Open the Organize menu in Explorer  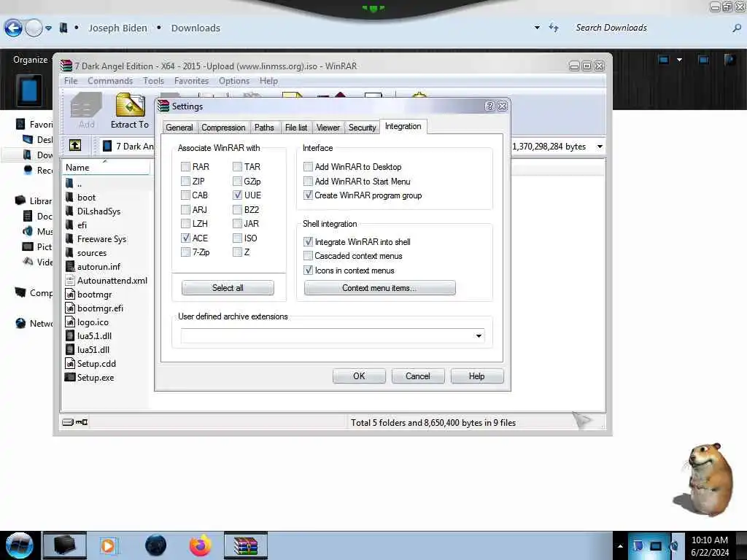pos(31,60)
